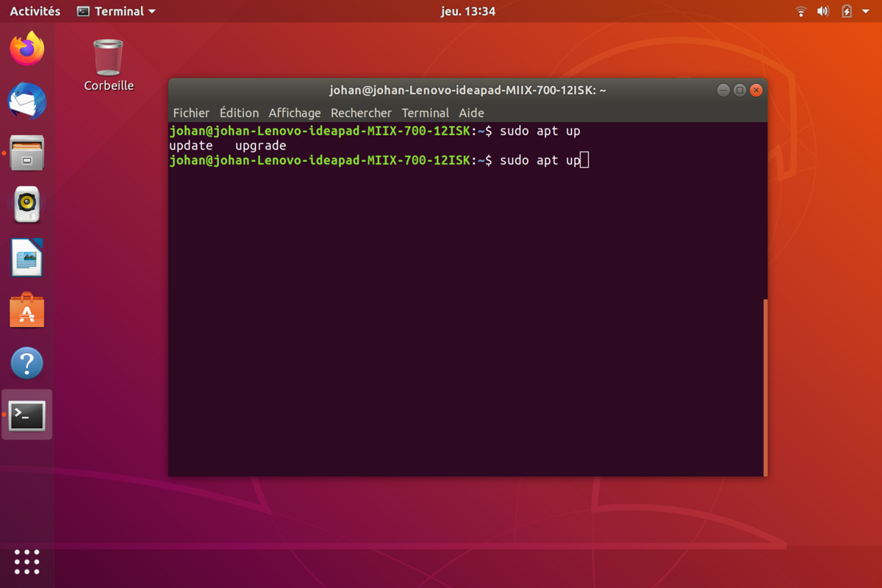This screenshot has height=588, width=882.
Task: Open Firefox from the dock
Action: (x=27, y=49)
